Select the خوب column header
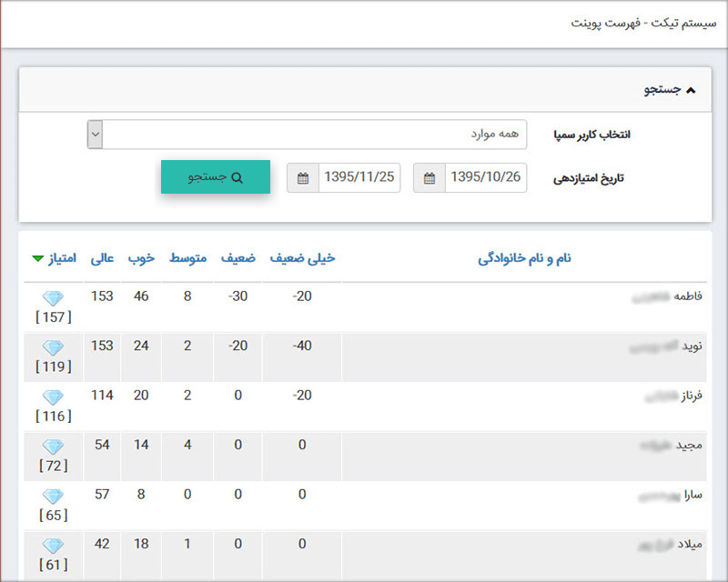Viewport: 728px width, 582px height. [x=140, y=258]
